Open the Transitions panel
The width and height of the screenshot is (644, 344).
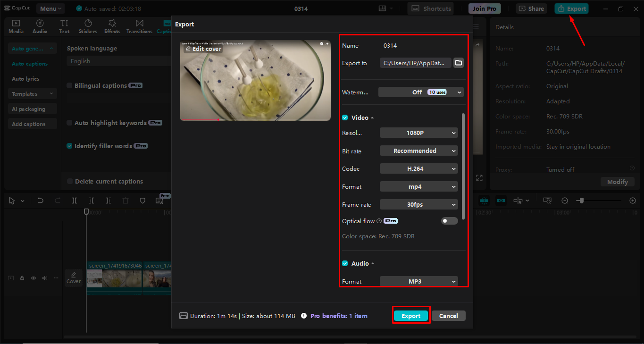pos(139,26)
